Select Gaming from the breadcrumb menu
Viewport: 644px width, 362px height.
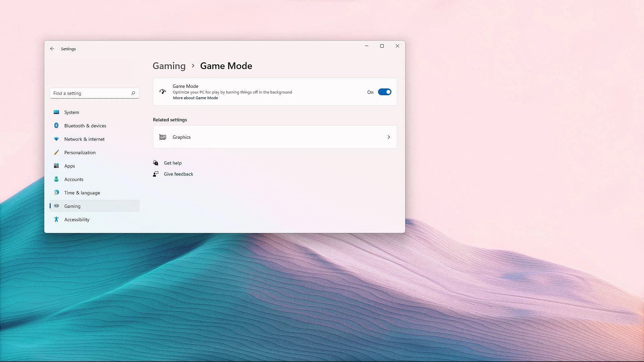169,65
